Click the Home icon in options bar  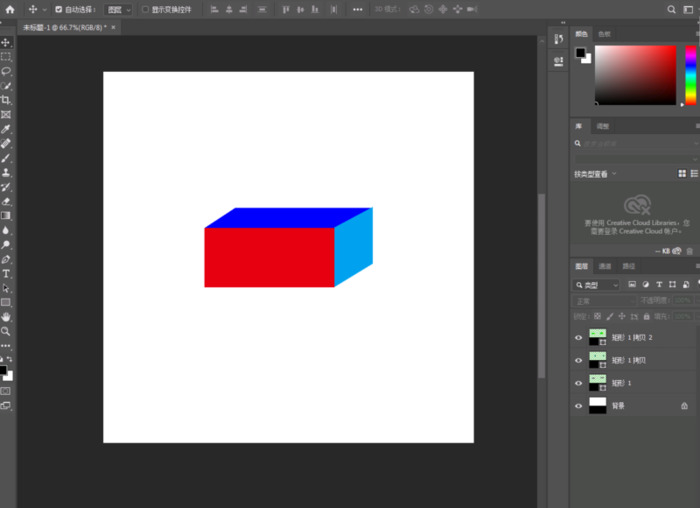coord(10,9)
